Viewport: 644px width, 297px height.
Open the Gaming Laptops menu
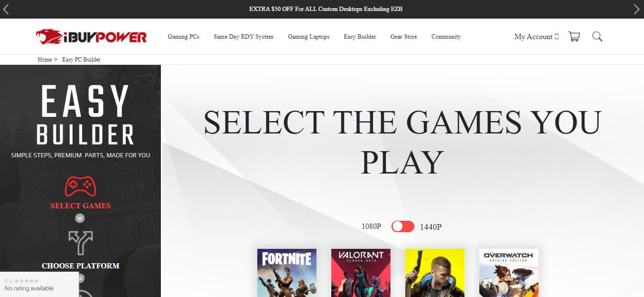(x=308, y=37)
